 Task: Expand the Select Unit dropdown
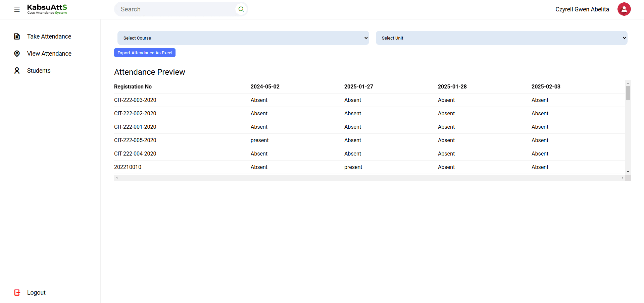[x=501, y=38]
